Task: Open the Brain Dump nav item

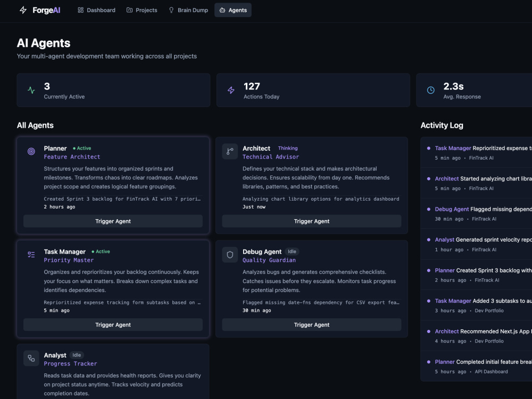Action: [188, 10]
